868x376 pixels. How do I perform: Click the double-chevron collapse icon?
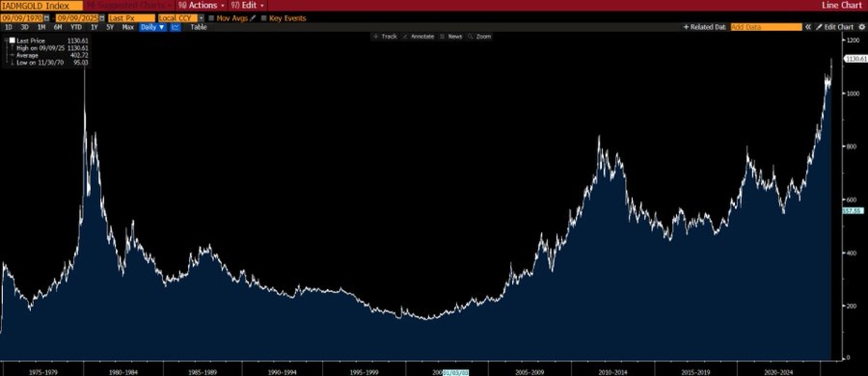808,27
